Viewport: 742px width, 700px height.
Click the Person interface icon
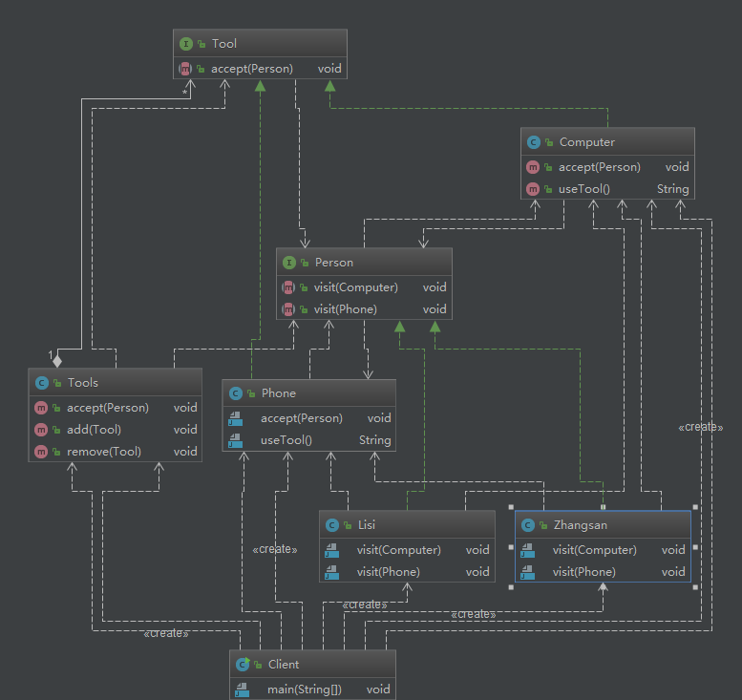(x=289, y=263)
